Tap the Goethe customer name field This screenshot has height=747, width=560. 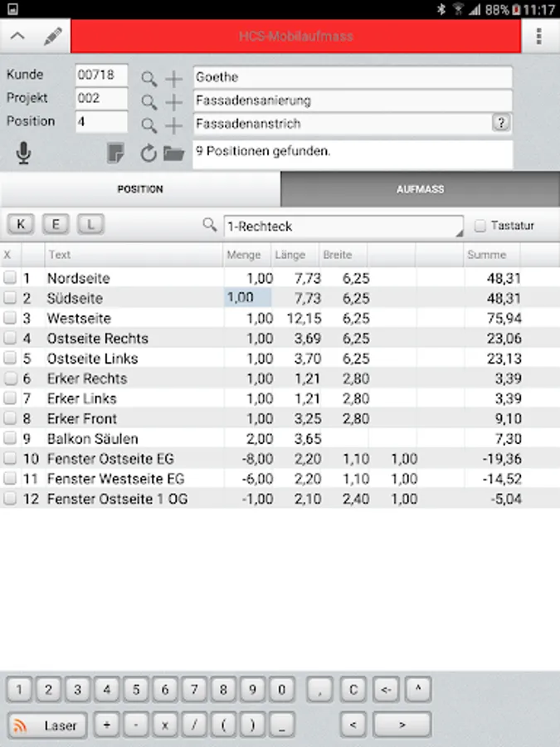353,77
